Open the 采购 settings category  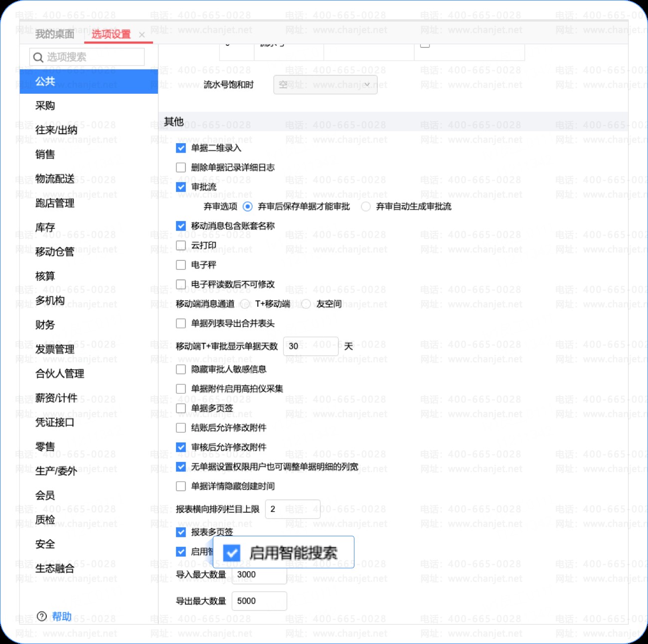coord(45,106)
